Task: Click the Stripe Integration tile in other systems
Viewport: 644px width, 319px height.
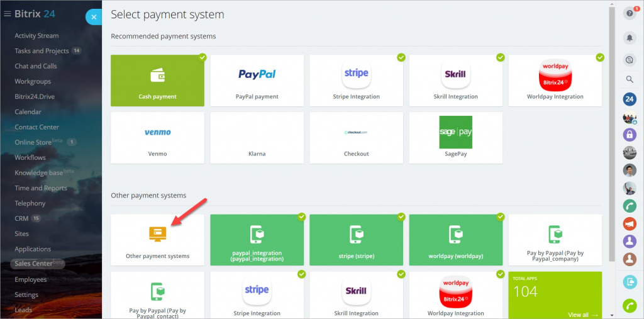Action: click(257, 294)
